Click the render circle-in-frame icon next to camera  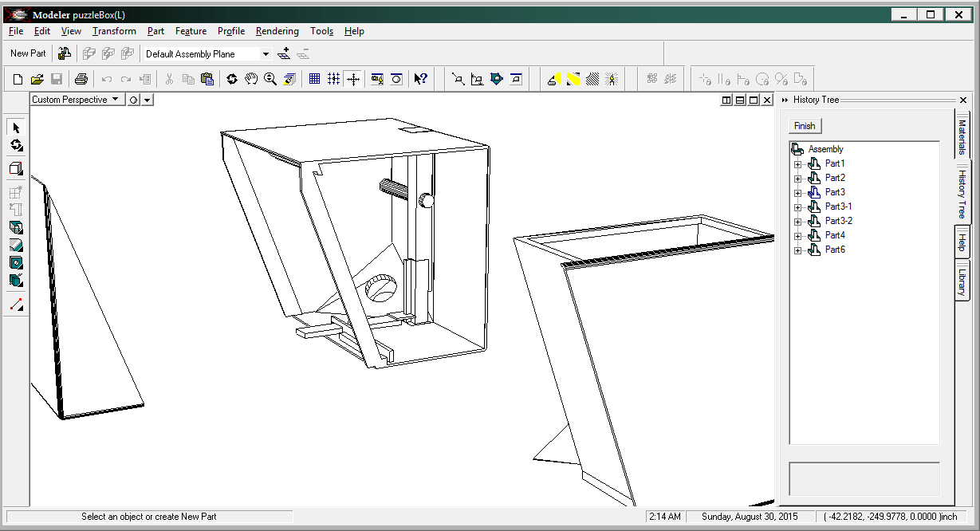(396, 79)
